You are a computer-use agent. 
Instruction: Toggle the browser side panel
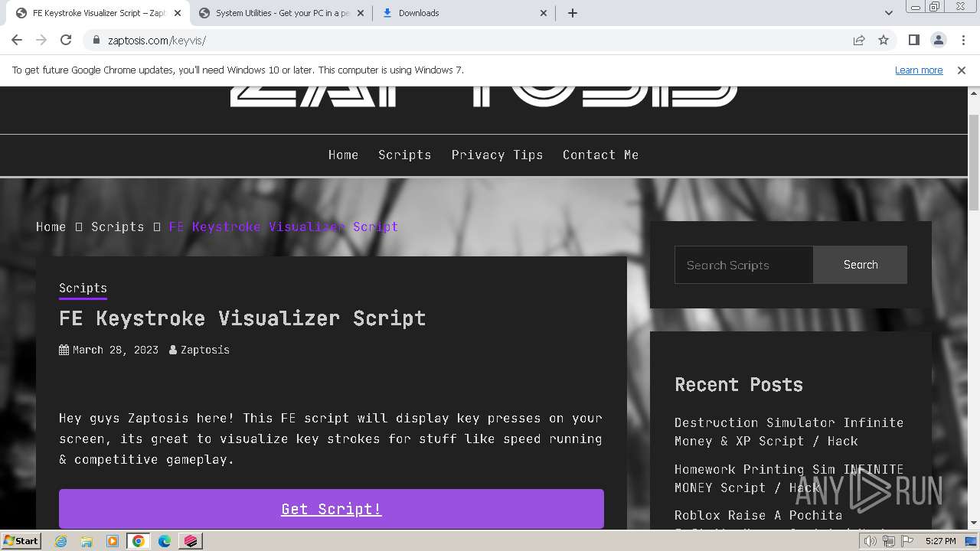[x=913, y=40]
